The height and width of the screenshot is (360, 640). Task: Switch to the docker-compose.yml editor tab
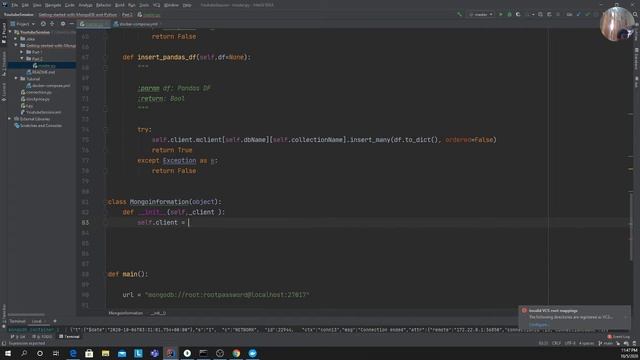pos(138,24)
